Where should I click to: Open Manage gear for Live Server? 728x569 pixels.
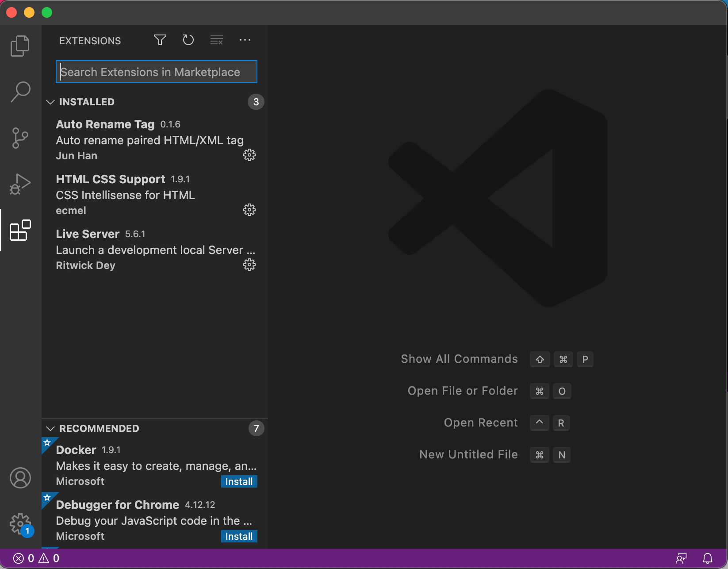249,265
